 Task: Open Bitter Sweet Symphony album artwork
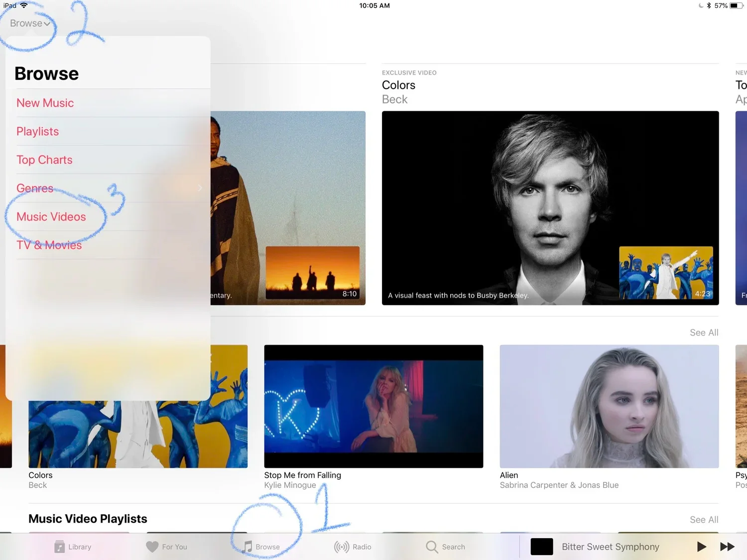tap(542, 547)
